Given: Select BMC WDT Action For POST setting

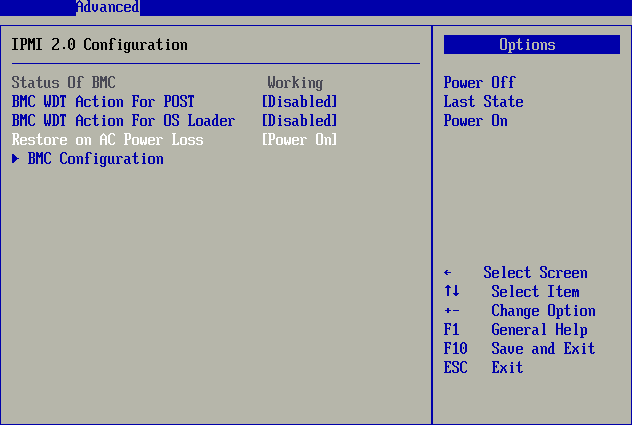Looking at the screenshot, I should (103, 102).
